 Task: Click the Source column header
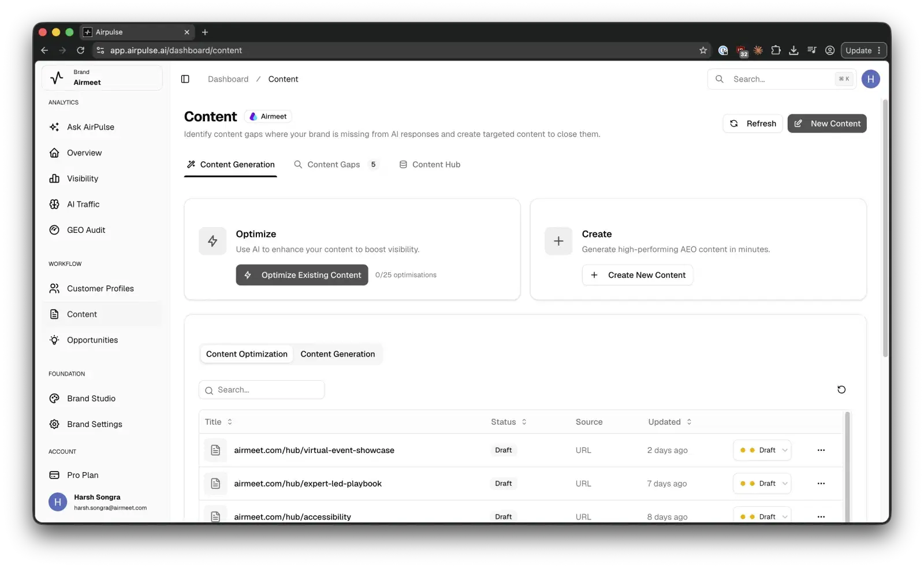tap(589, 422)
